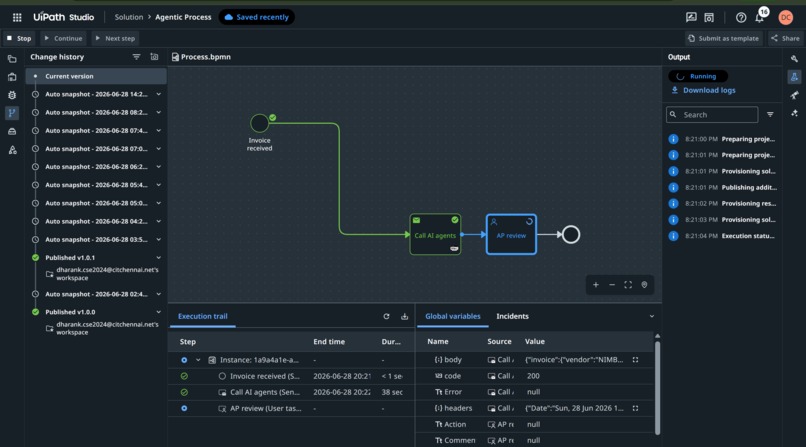806x447 pixels.
Task: Expand the headers variable value
Action: 635,408
